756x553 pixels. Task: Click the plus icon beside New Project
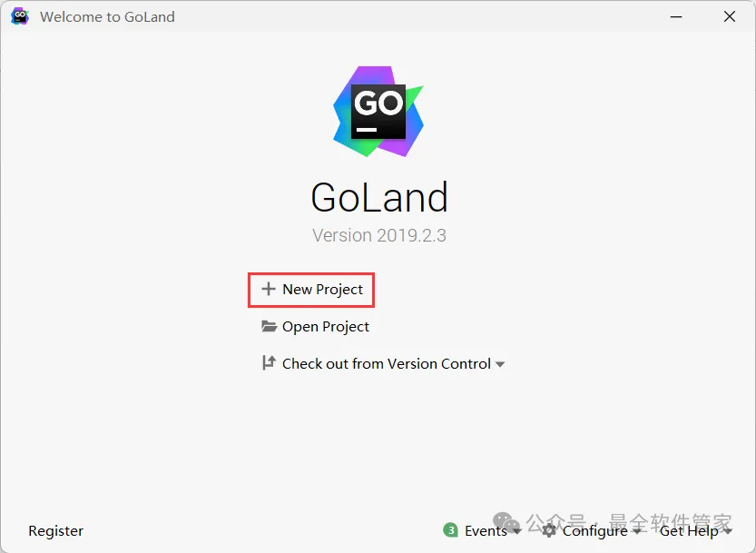[x=268, y=289]
